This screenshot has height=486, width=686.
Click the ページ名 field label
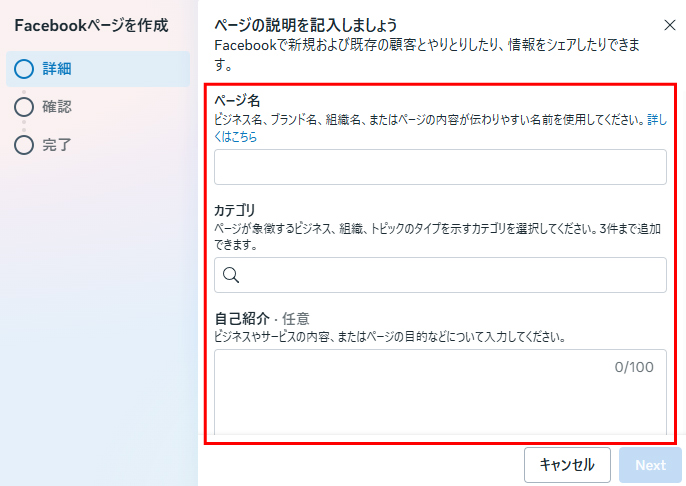pyautogui.click(x=237, y=101)
